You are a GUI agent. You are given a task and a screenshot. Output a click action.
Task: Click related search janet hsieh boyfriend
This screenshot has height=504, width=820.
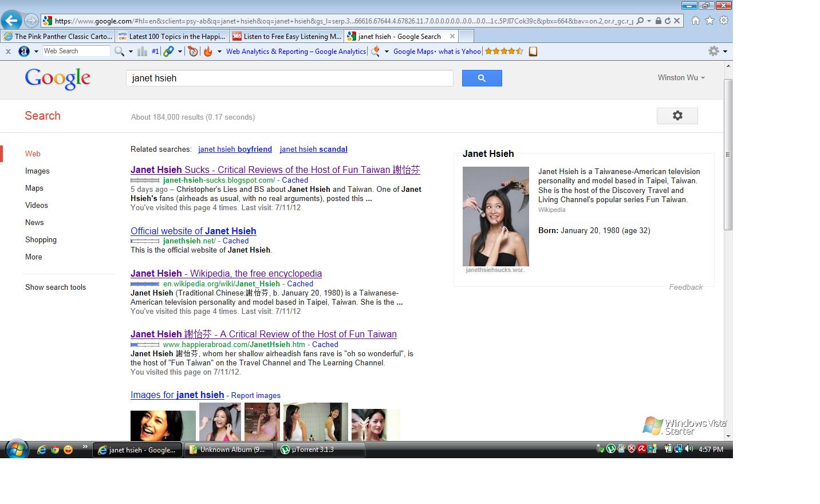tap(235, 149)
